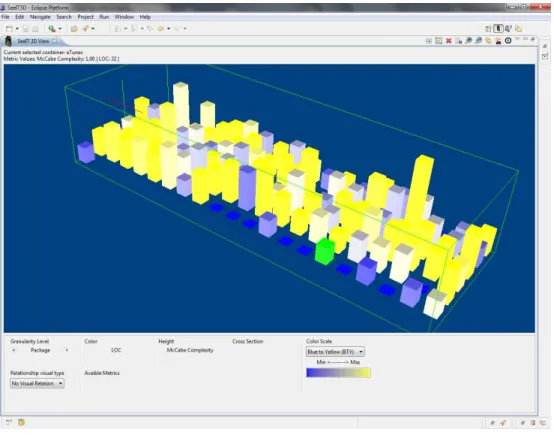Switch to the colorful third perspective icon

pyautogui.click(x=508, y=29)
